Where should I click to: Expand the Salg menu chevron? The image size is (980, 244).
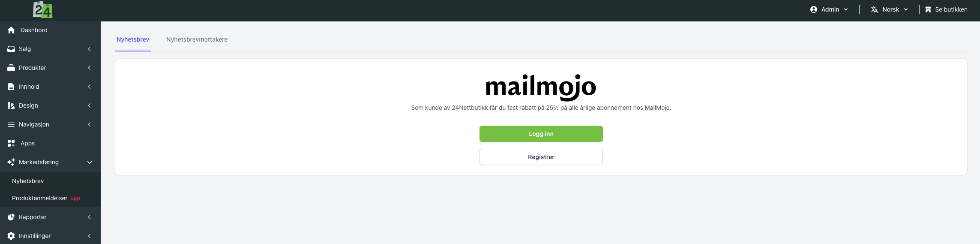[x=89, y=49]
